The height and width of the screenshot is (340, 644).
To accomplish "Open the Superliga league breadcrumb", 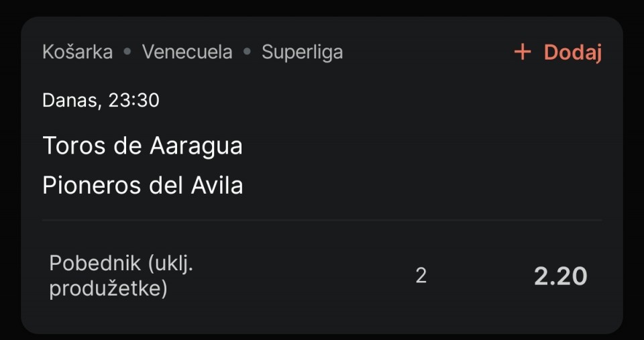I will 303,53.
